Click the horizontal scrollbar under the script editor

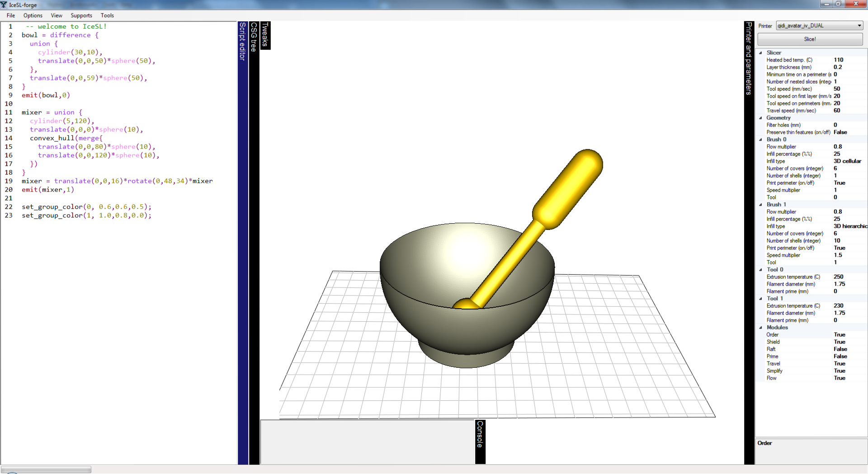tap(46, 469)
